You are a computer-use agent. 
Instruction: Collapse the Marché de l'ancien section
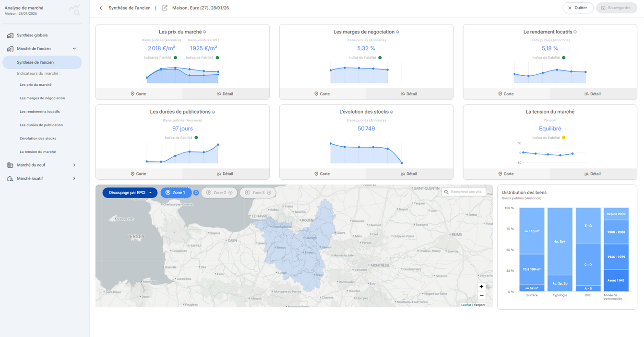[74, 48]
